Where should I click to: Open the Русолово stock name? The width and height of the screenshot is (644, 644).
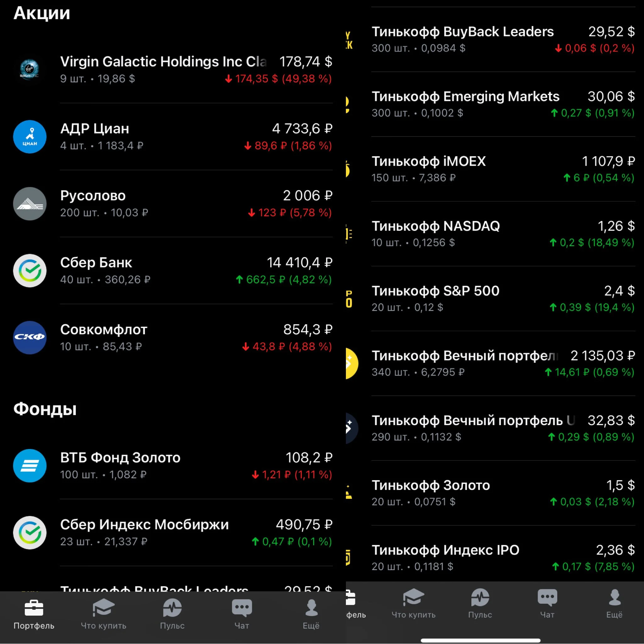click(93, 196)
